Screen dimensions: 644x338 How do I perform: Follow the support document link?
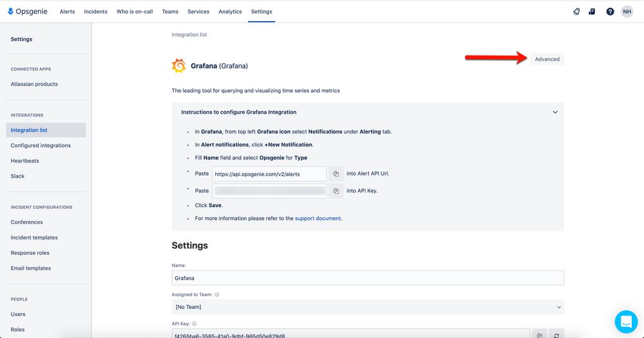tap(318, 218)
